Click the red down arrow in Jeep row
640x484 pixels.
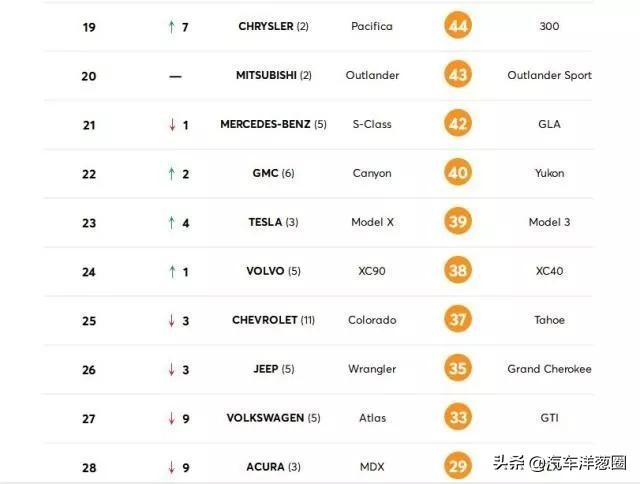click(x=172, y=369)
